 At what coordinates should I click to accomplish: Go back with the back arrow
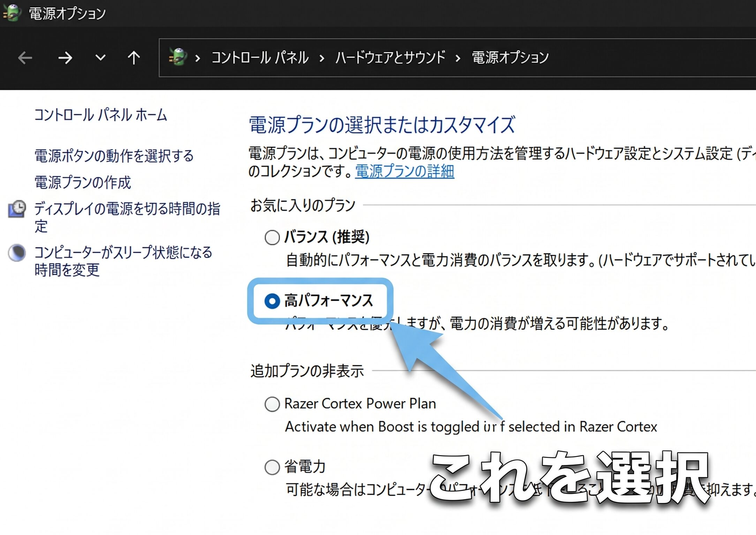tap(25, 58)
